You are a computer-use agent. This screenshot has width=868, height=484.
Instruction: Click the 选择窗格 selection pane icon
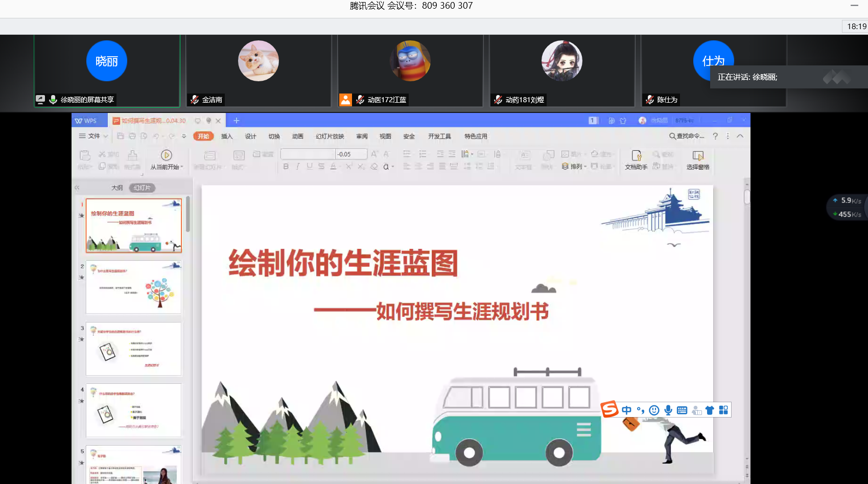(697, 156)
